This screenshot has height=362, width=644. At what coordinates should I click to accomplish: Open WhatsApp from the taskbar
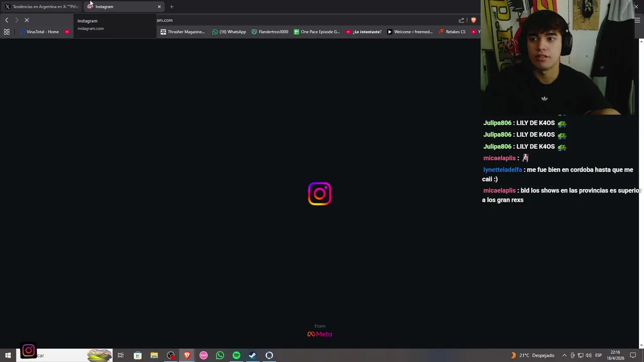220,355
